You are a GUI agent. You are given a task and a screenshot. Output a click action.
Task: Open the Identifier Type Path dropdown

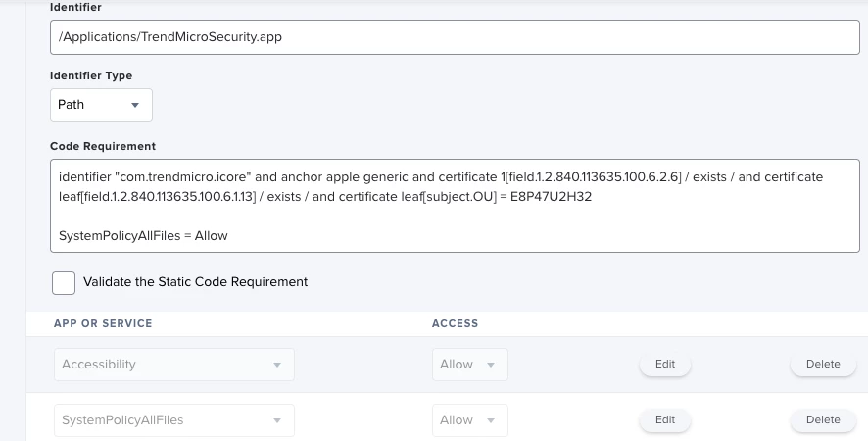click(101, 105)
